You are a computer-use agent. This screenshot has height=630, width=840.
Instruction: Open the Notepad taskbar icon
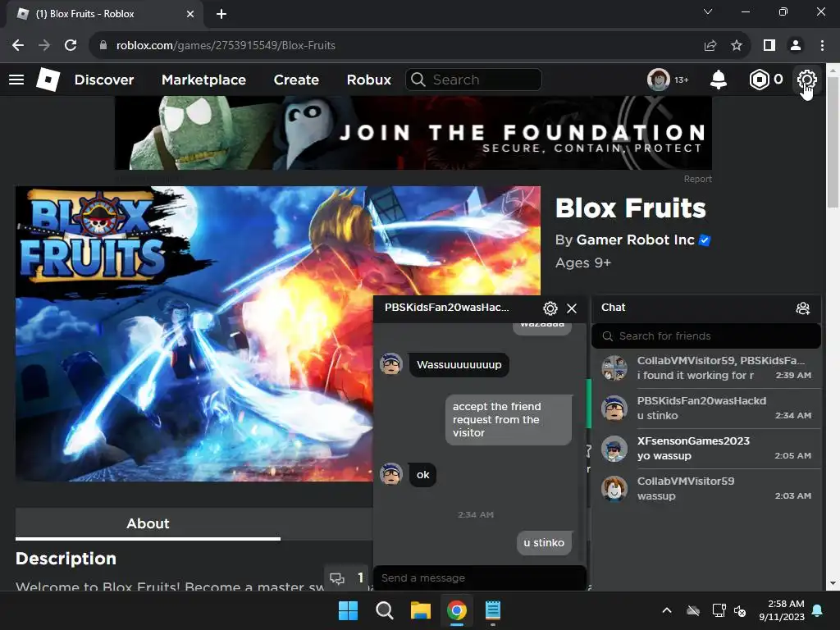[x=493, y=610]
